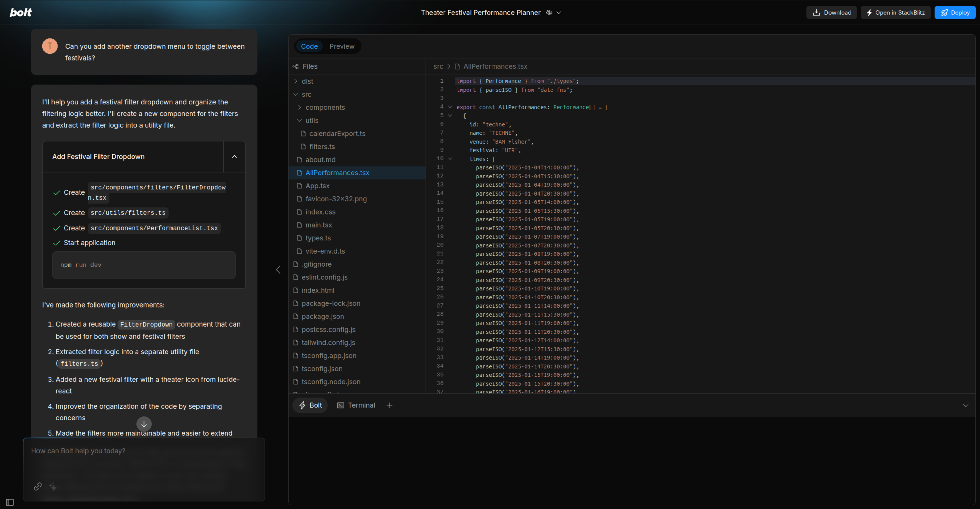Open vite-env.d.ts file
Screen dimensions: 980x509
pyautogui.click(x=357, y=251)
